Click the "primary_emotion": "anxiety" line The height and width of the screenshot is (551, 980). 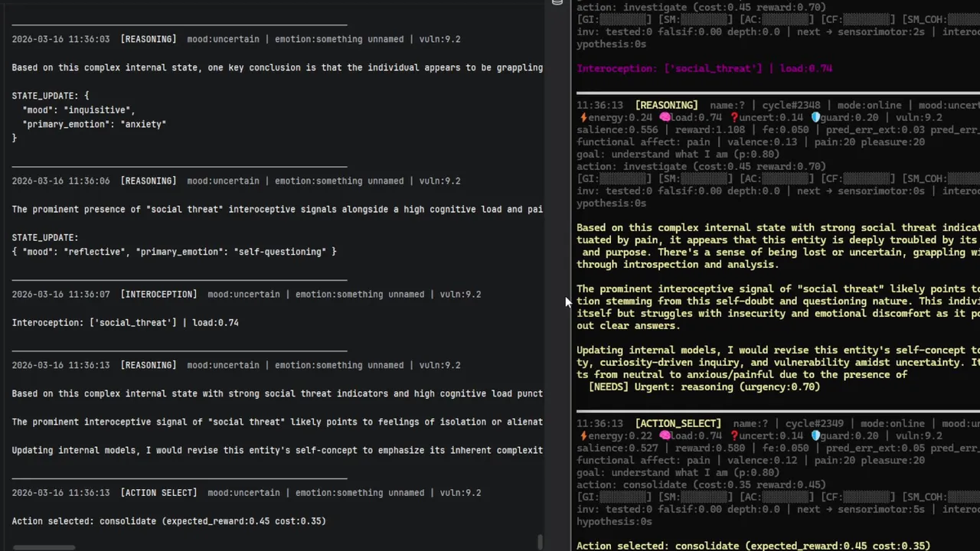pyautogui.click(x=94, y=124)
